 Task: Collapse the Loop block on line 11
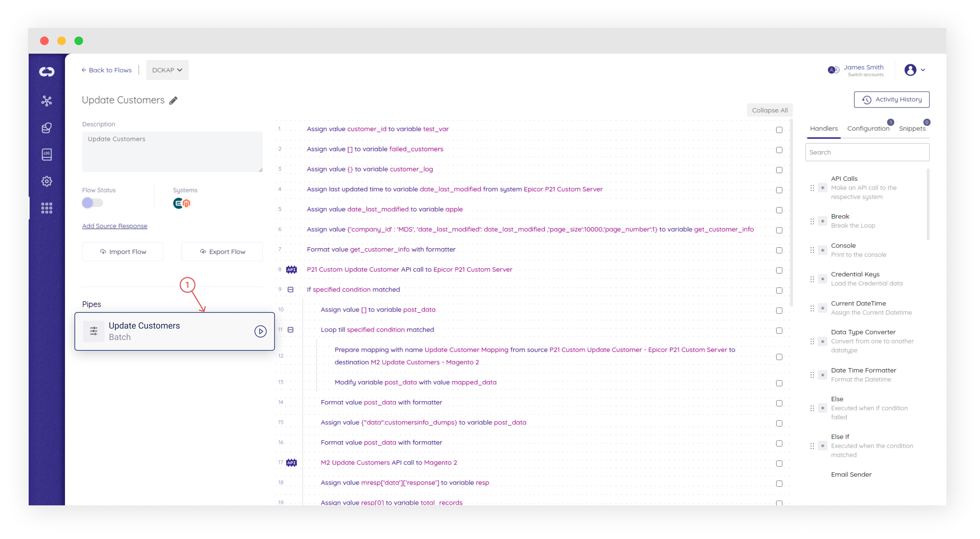291,330
